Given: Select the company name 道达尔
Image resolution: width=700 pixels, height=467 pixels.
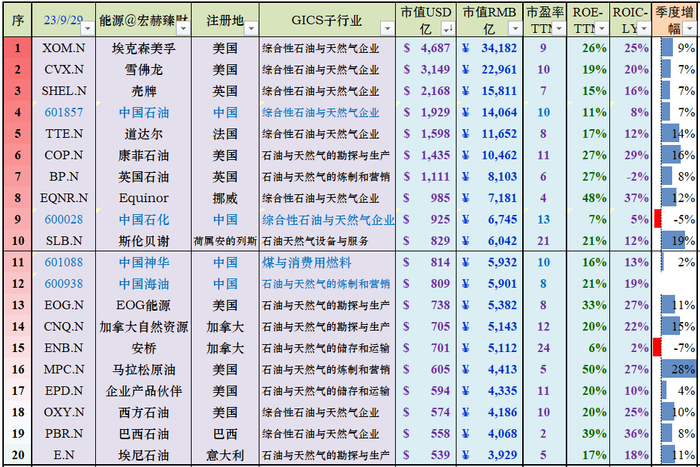Looking at the screenshot, I should [143, 133].
